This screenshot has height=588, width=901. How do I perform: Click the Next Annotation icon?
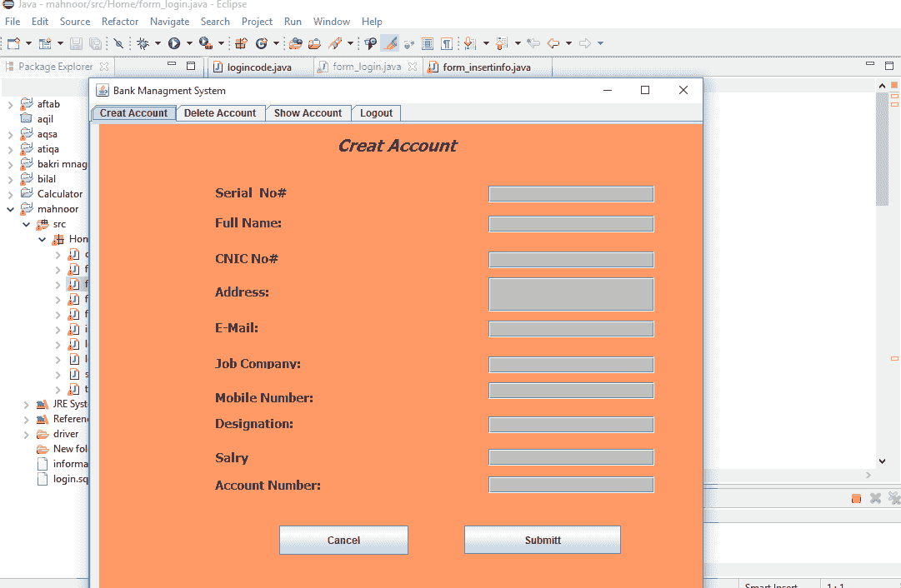coord(470,43)
